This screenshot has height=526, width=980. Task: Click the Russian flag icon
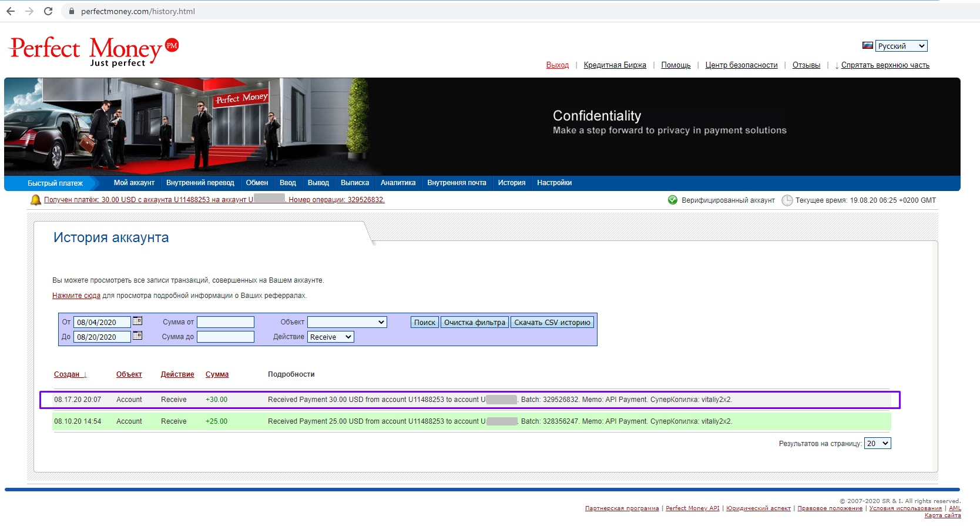[x=867, y=45]
